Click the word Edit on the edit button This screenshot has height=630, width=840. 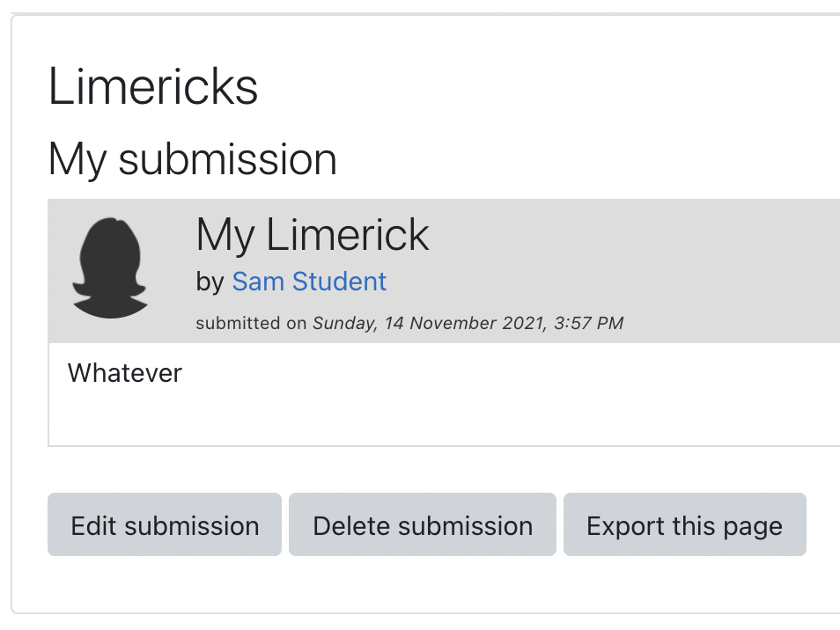[93, 525]
